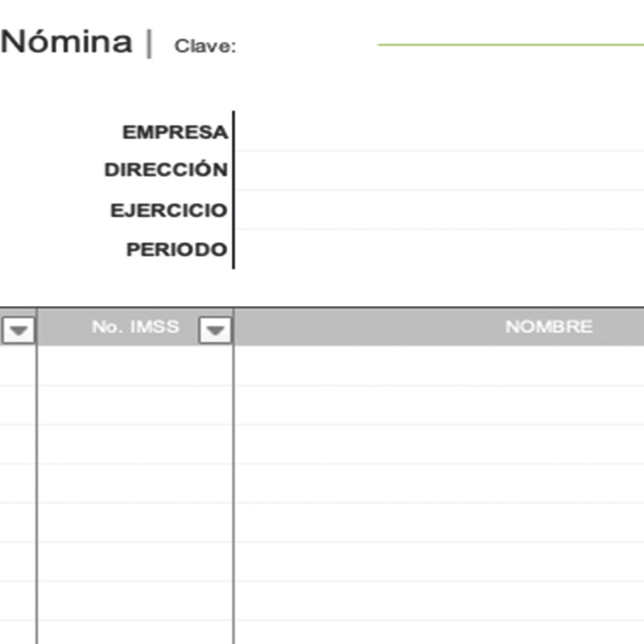Open the No. IMSS filter dropdown
The width and height of the screenshot is (644, 644).
[215, 329]
